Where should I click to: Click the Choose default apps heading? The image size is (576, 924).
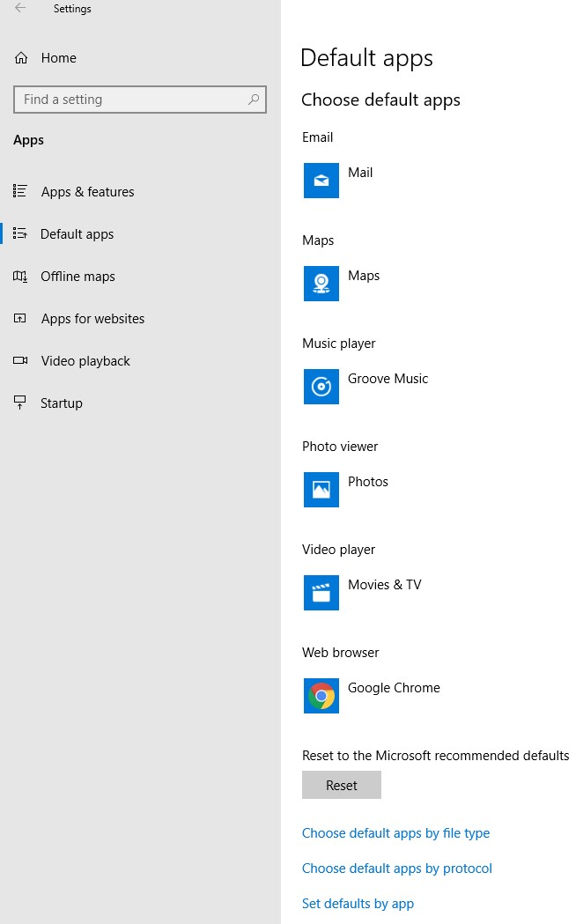pos(380,100)
